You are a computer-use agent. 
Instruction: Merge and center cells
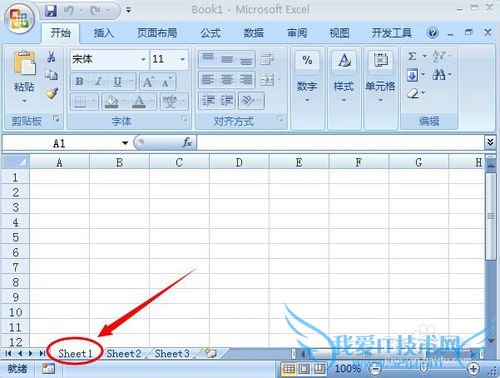click(267, 80)
